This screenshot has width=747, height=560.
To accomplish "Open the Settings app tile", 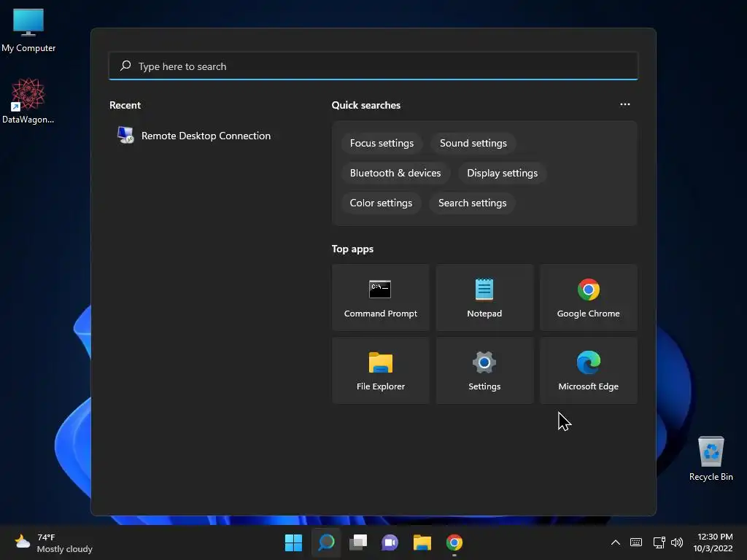I will (484, 370).
